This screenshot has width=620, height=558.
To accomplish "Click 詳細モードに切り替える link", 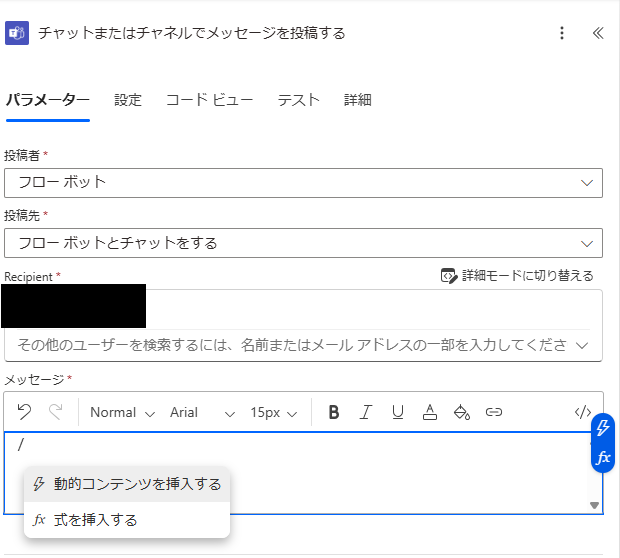I will 528,276.
